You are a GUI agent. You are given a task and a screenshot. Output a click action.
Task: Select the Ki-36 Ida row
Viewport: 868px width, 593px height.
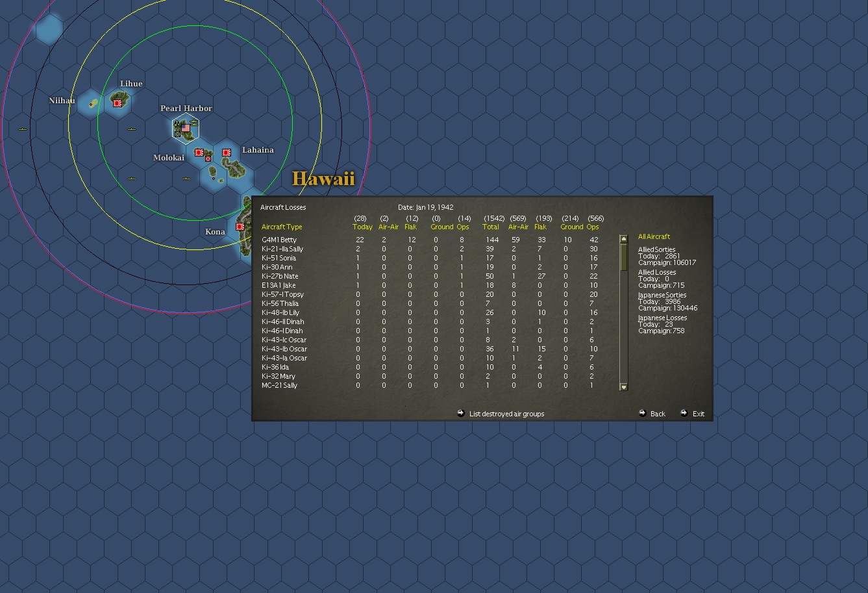coord(430,367)
